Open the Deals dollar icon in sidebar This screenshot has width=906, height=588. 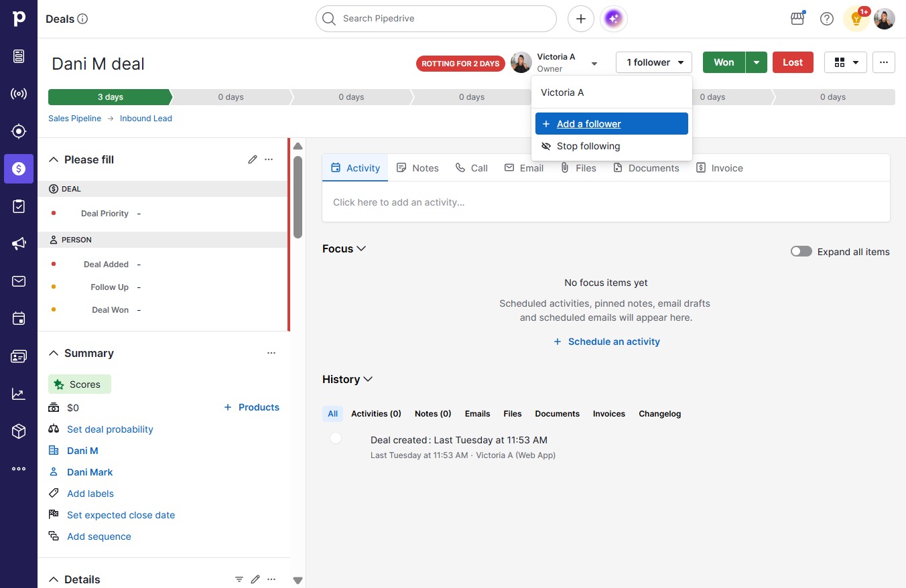point(19,169)
